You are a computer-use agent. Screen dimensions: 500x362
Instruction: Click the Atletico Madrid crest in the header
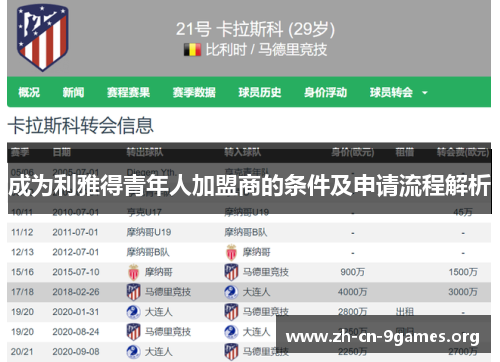(42, 37)
